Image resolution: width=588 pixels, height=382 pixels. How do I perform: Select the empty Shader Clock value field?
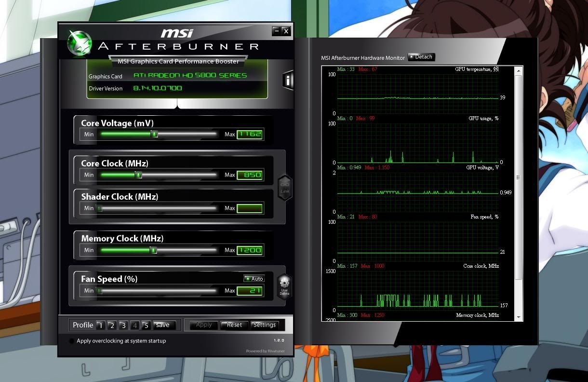tap(250, 208)
